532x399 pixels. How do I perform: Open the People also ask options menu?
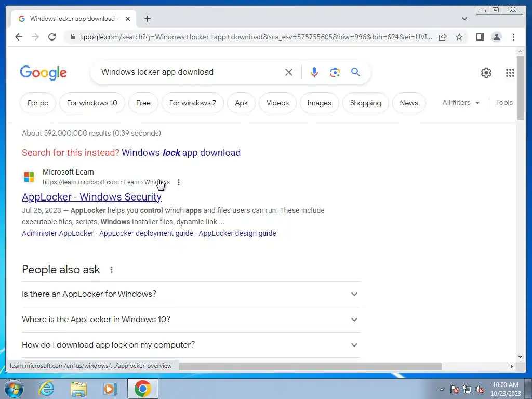(x=111, y=270)
